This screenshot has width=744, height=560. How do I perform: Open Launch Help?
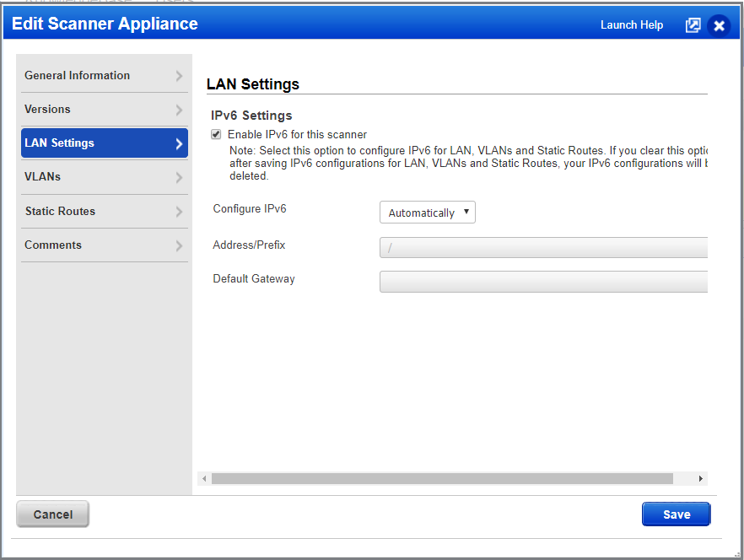(631, 25)
